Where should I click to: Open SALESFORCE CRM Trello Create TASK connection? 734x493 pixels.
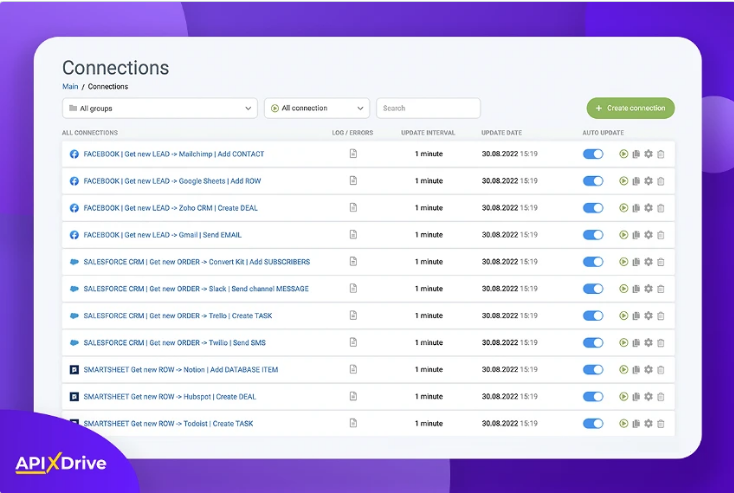(x=178, y=316)
